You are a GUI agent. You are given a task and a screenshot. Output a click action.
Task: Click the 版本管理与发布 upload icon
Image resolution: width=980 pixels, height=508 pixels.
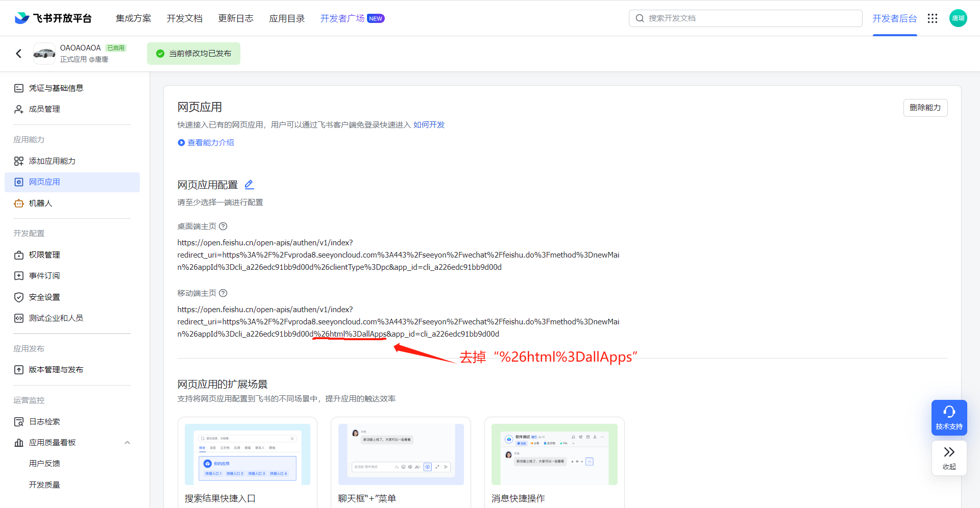19,370
